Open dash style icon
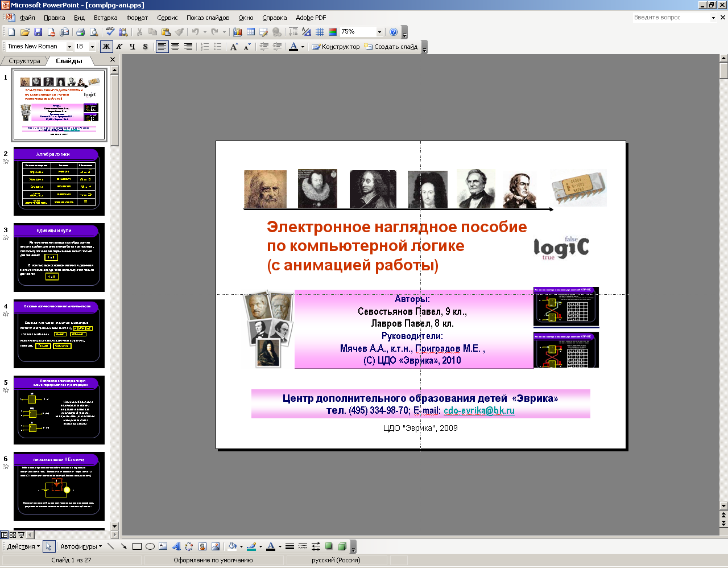This screenshot has height=568, width=728. click(303, 546)
